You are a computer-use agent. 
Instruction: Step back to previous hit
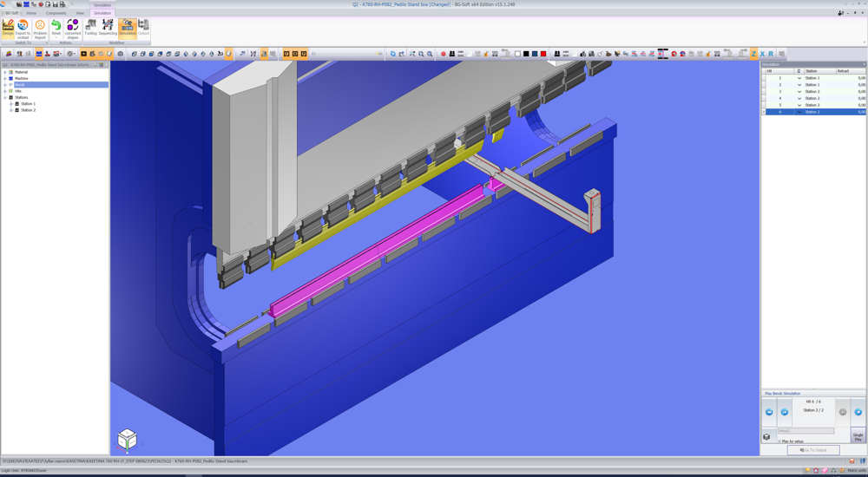point(785,412)
